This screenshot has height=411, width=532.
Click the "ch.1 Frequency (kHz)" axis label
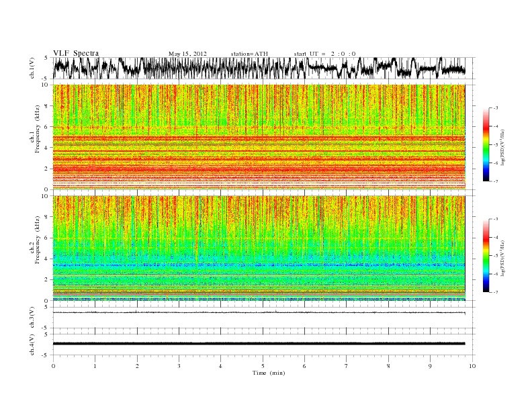pos(35,129)
